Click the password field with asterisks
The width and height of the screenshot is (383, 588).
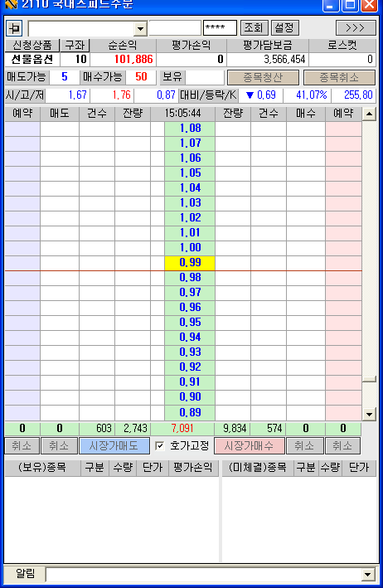click(220, 28)
